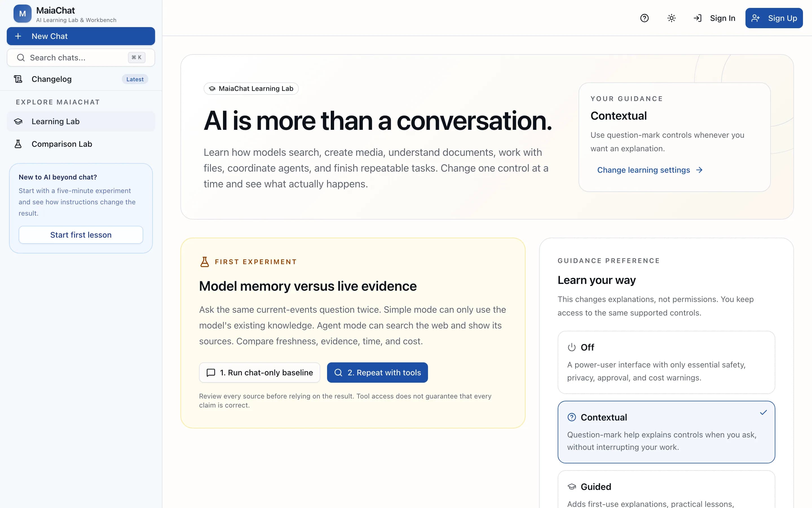Open Learning Lab in the sidebar
This screenshot has height=508, width=812.
81,121
